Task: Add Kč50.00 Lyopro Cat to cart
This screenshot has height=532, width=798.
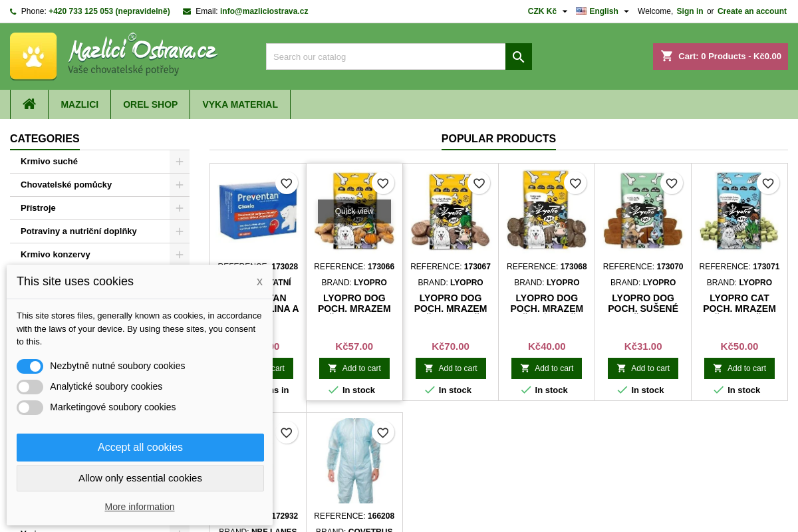Action: click(x=739, y=368)
